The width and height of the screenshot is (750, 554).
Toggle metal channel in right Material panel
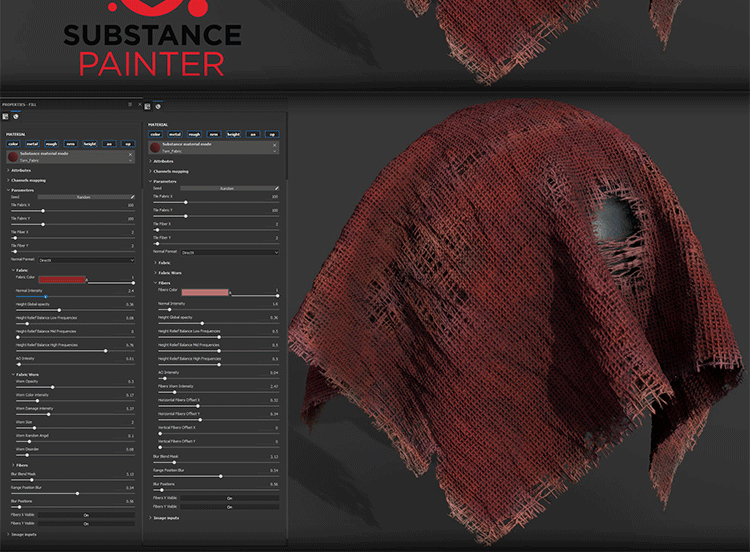(x=175, y=134)
